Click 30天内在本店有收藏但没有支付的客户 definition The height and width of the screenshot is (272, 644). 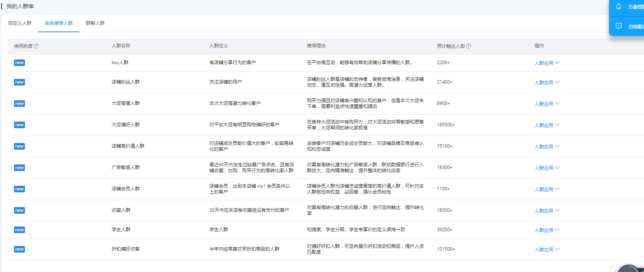tap(249, 210)
